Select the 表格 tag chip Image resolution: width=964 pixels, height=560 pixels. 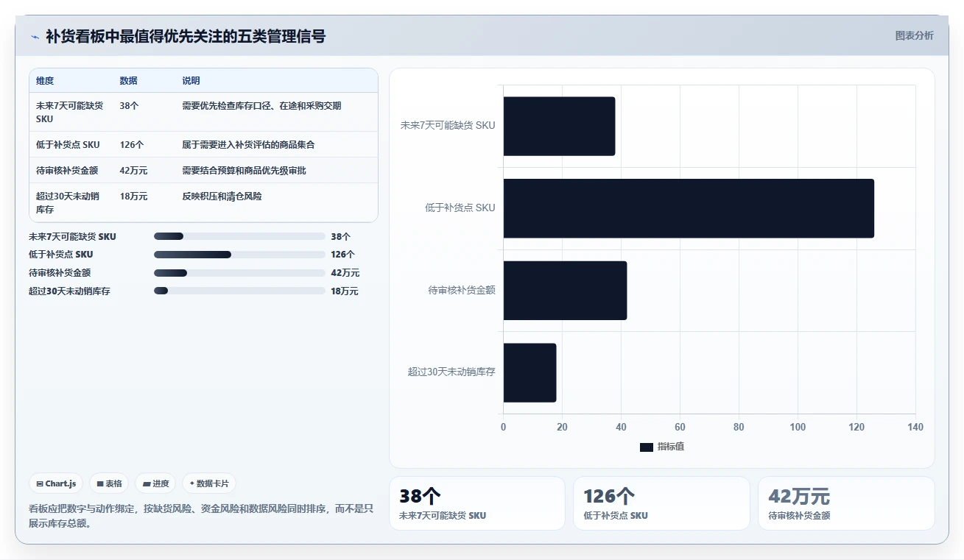click(x=109, y=483)
